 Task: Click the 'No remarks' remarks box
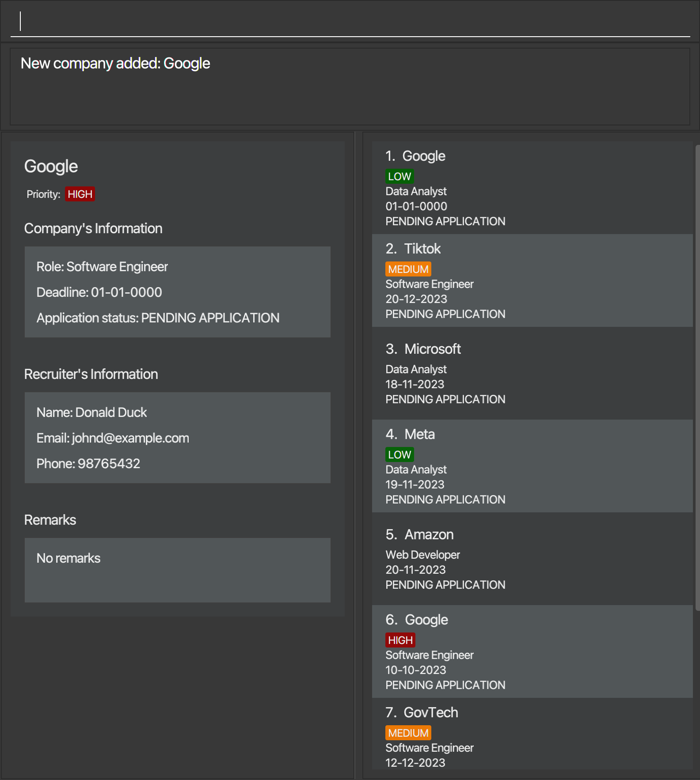point(177,570)
